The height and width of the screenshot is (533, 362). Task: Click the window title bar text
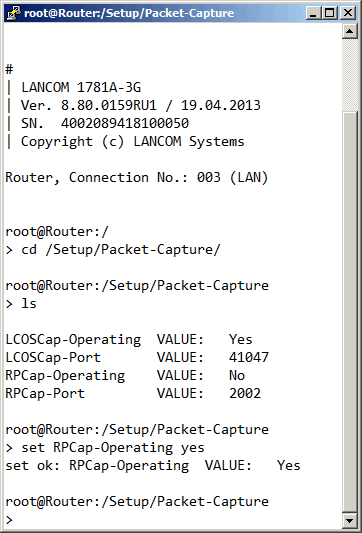[x=129, y=13]
